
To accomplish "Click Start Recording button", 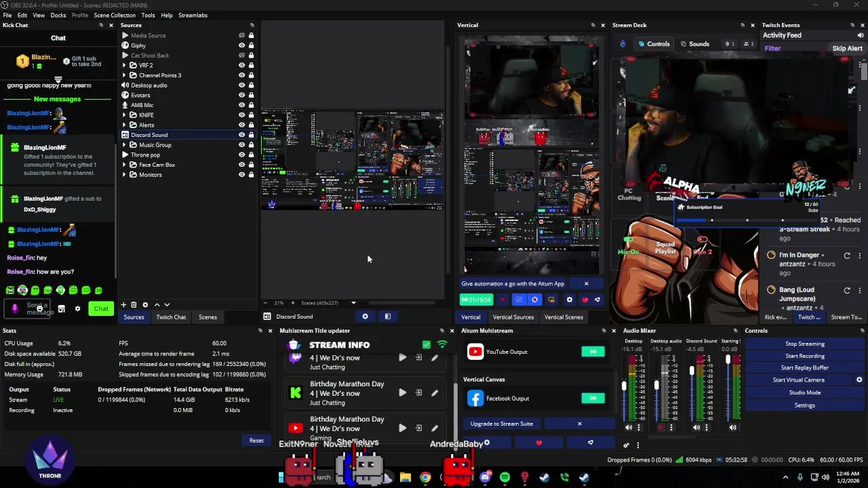I will tap(805, 356).
